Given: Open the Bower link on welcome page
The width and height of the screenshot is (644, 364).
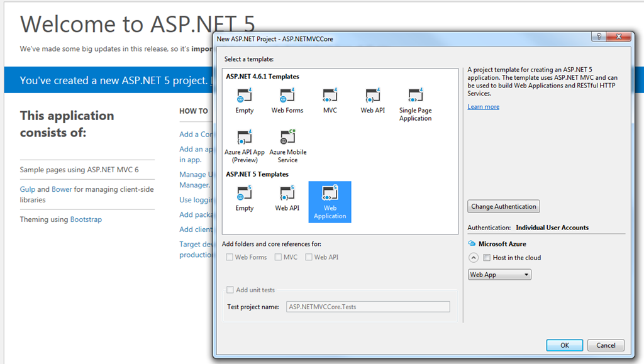Looking at the screenshot, I should pyautogui.click(x=62, y=189).
